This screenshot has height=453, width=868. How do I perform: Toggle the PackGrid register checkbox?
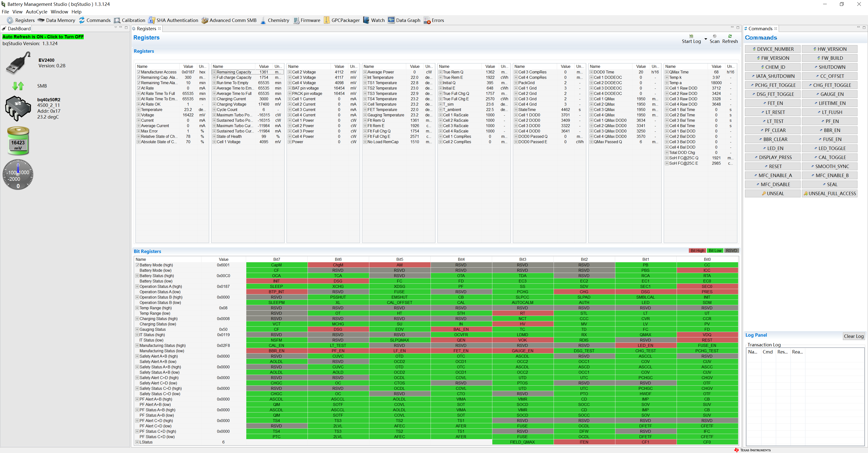click(x=516, y=83)
